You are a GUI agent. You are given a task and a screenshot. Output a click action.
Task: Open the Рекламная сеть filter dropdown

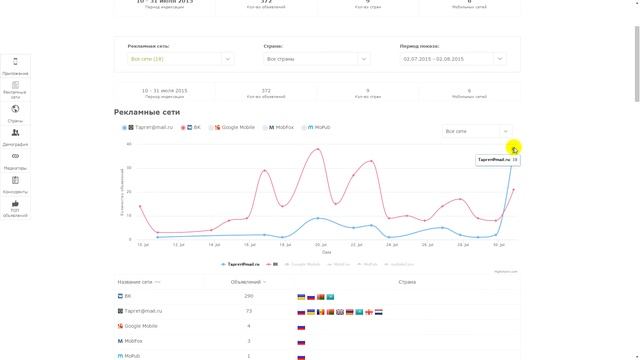click(180, 59)
